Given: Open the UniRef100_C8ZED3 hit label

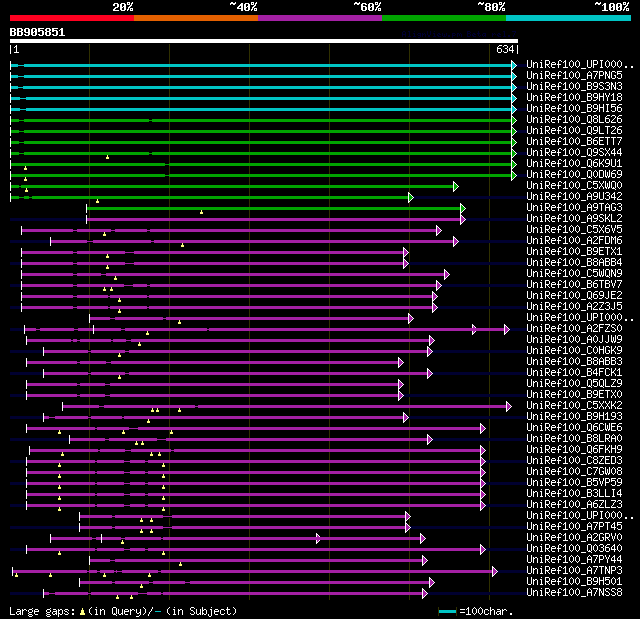Looking at the screenshot, I should point(574,461).
